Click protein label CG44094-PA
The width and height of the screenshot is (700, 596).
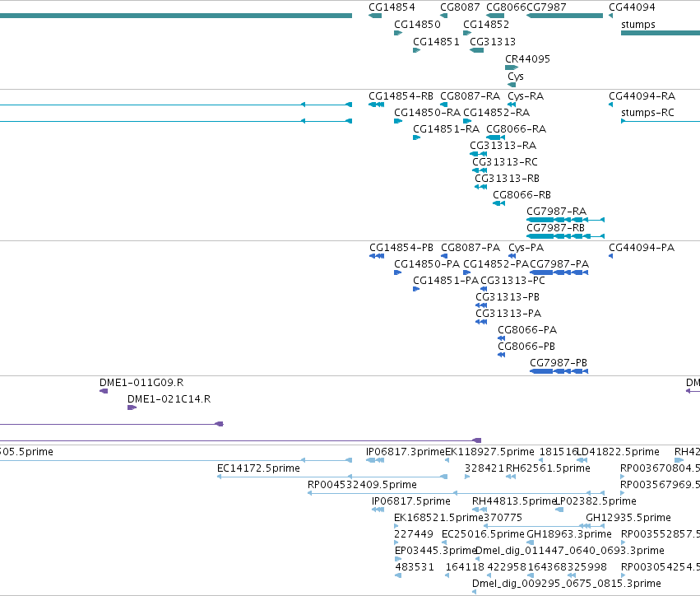click(x=642, y=248)
